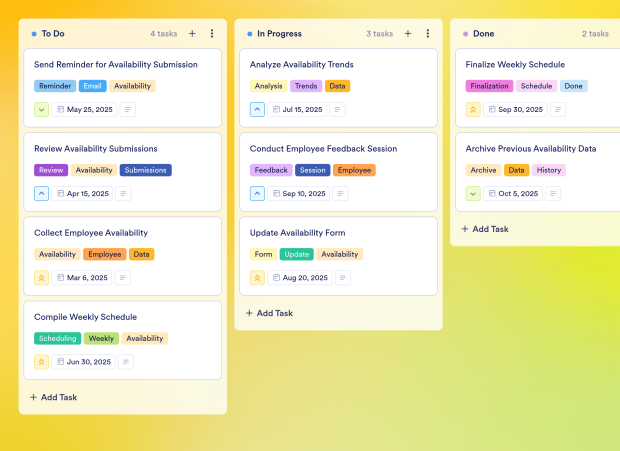Open description icon on Archive Previous Availability card
Viewport: 620px width, 451px height.
[553, 194]
